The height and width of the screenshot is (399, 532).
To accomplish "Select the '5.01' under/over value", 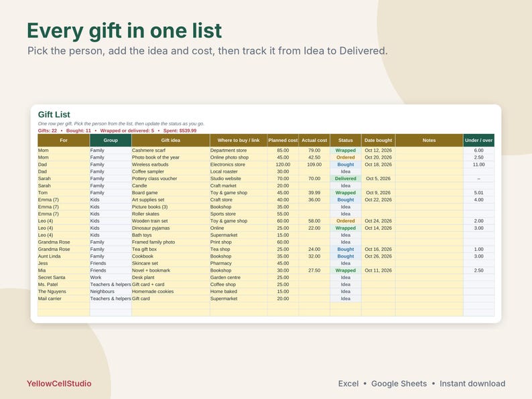I will (478, 193).
